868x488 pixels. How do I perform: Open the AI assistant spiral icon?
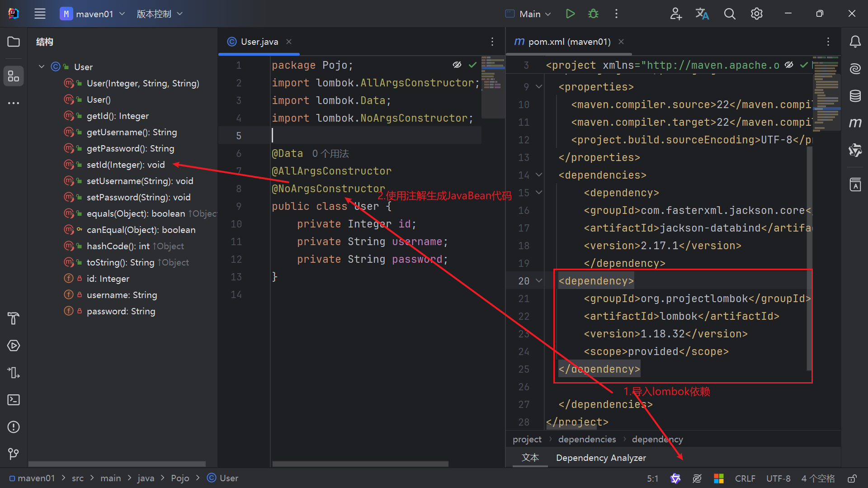tap(855, 69)
